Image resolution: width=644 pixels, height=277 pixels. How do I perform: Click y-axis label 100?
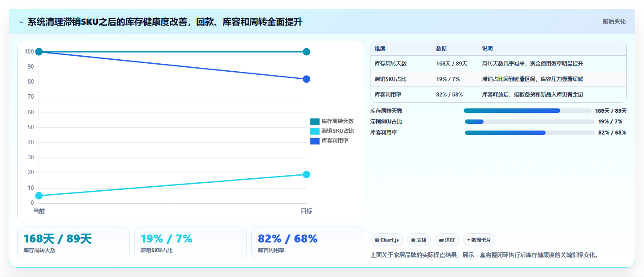point(29,52)
